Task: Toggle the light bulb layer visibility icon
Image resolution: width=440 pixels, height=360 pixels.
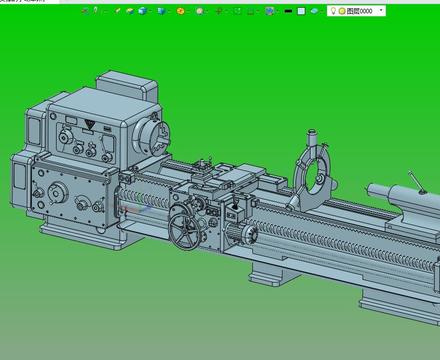Action: [333, 11]
